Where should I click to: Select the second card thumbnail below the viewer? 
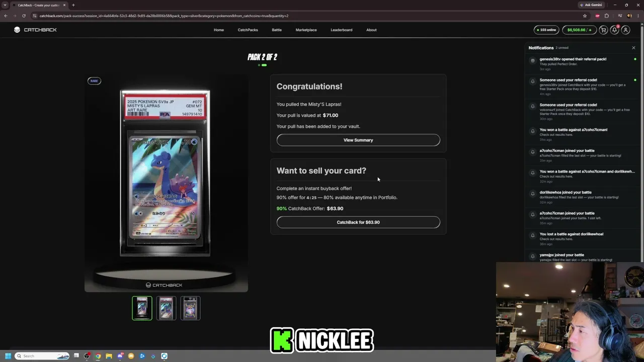[x=166, y=308]
